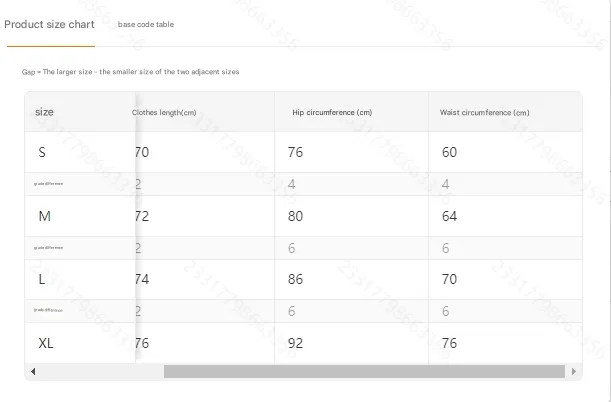Click the S size row label
This screenshot has width=611, height=402.
tap(42, 153)
